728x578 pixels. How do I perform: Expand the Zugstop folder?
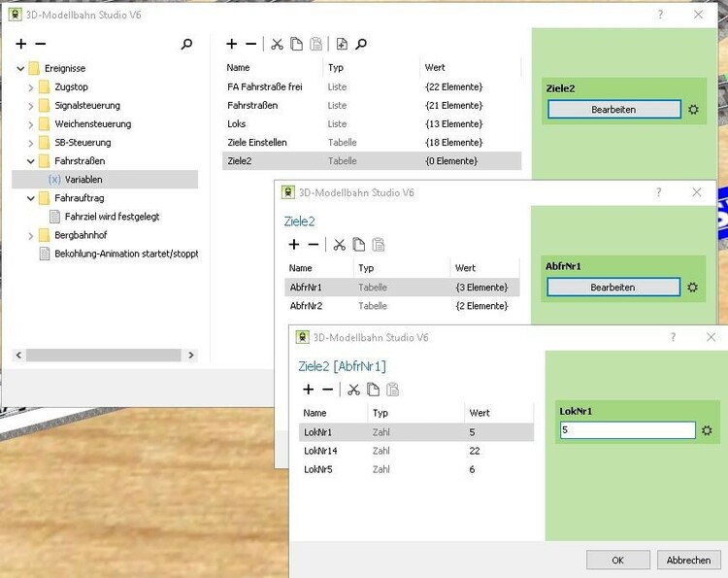(31, 87)
